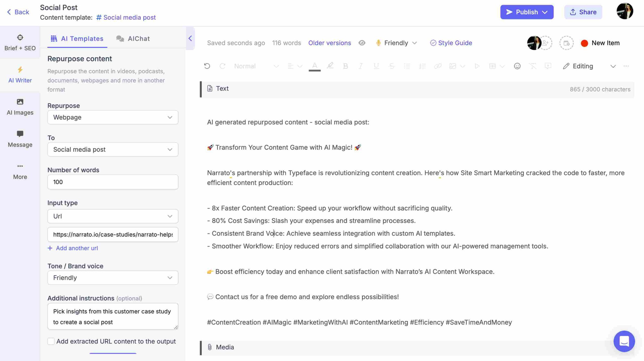
Task: Click the Publish button
Action: tap(527, 12)
